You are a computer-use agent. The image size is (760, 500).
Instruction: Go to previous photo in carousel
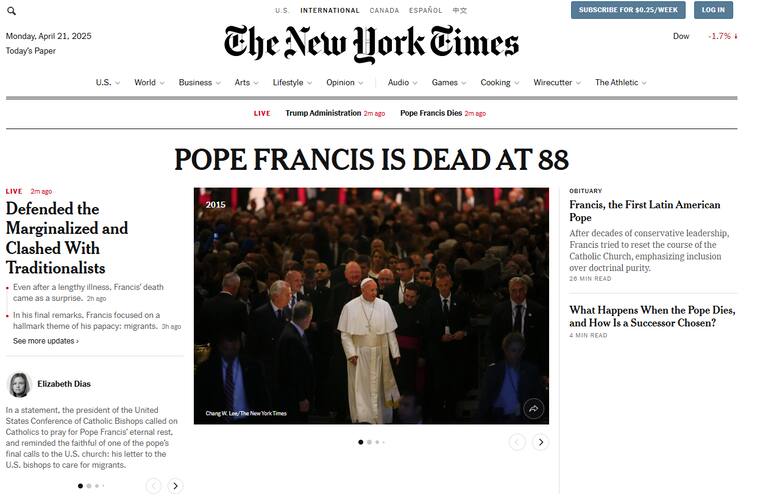[x=517, y=442]
